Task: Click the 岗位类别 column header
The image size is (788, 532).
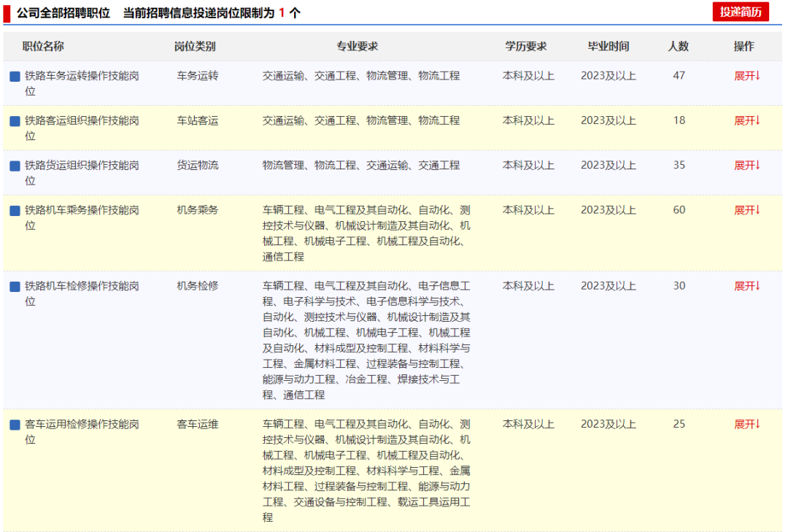Action: [195, 46]
